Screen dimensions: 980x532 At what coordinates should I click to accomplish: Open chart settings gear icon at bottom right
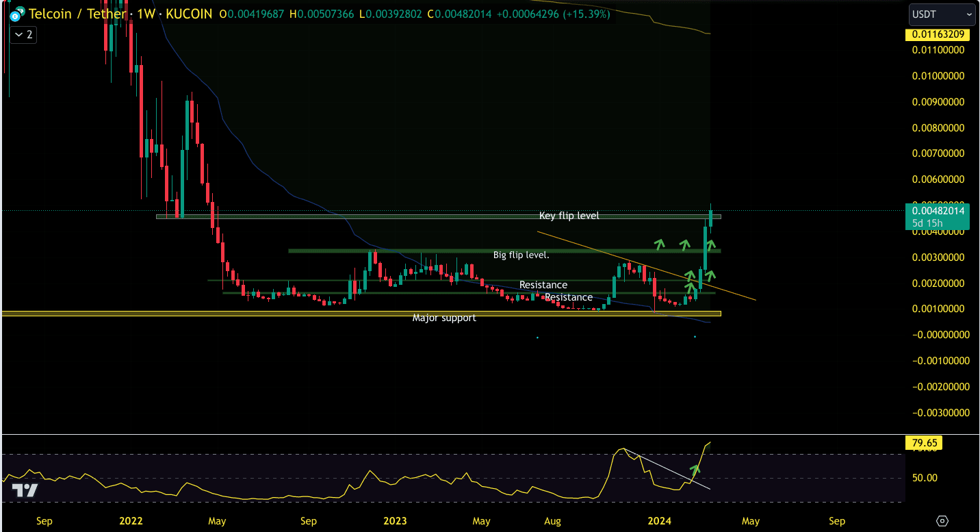tap(942, 521)
